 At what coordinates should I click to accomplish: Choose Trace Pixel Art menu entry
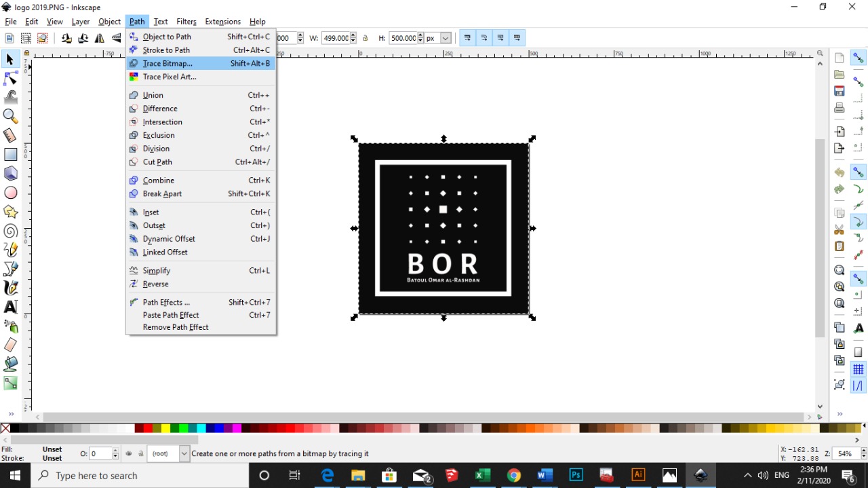click(x=201, y=77)
